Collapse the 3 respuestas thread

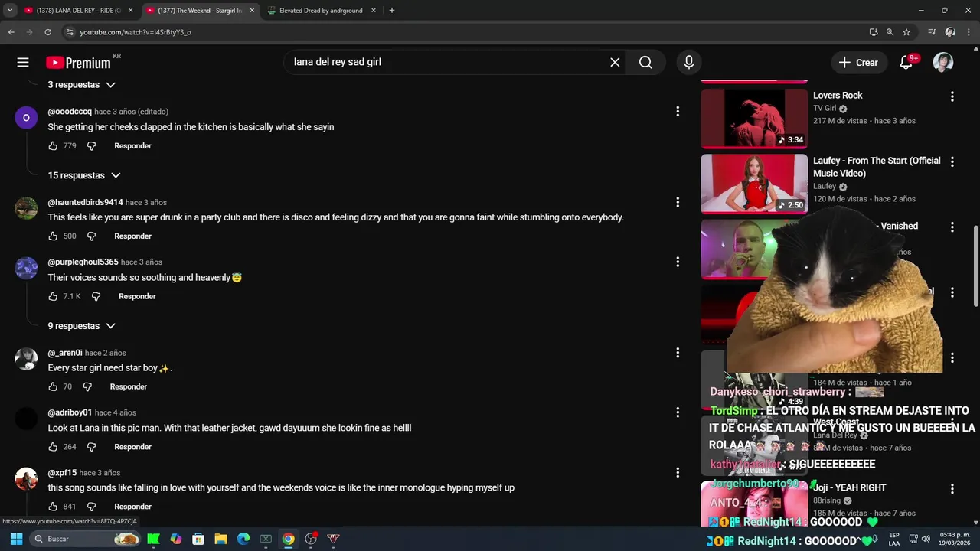(81, 85)
